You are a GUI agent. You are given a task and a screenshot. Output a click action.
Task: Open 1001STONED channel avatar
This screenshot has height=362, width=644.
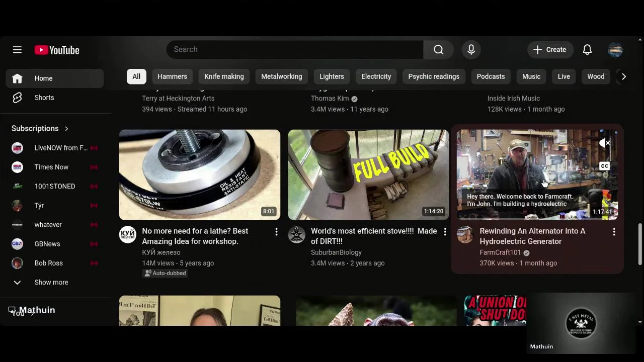[x=17, y=186]
